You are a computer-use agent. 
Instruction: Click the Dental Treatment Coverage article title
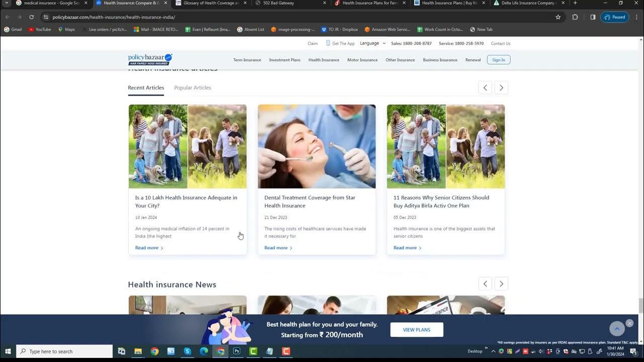310,202
